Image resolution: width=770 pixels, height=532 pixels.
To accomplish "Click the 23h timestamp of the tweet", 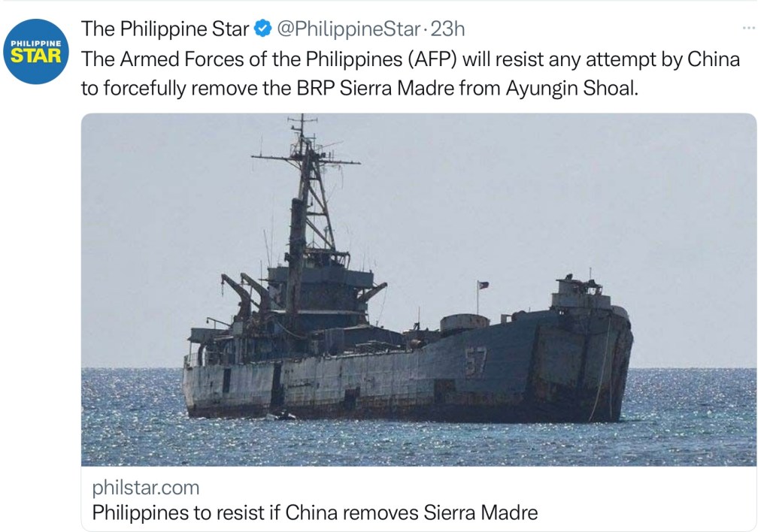I will [447, 29].
